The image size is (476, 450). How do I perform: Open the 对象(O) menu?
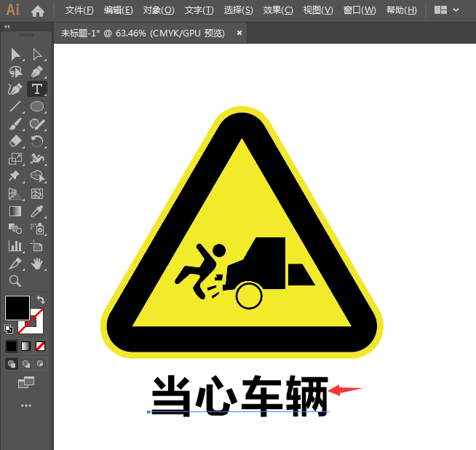coord(159,10)
